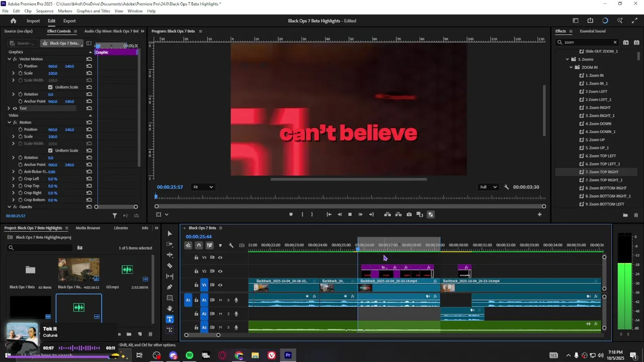Select the Track Select Forward tool
The width and height of the screenshot is (644, 362).
(170, 244)
